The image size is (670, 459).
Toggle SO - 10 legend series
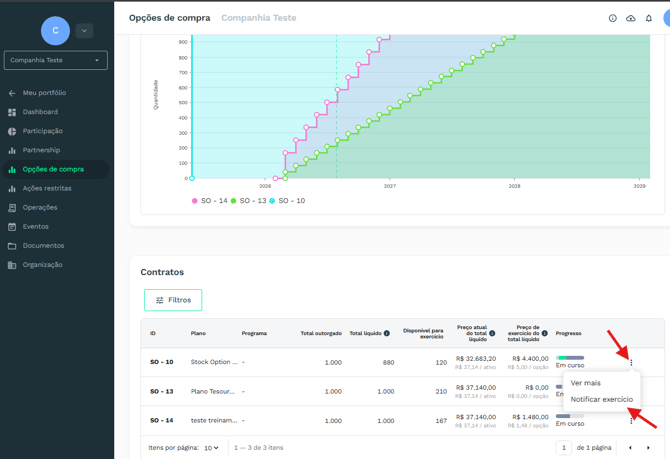tap(287, 201)
